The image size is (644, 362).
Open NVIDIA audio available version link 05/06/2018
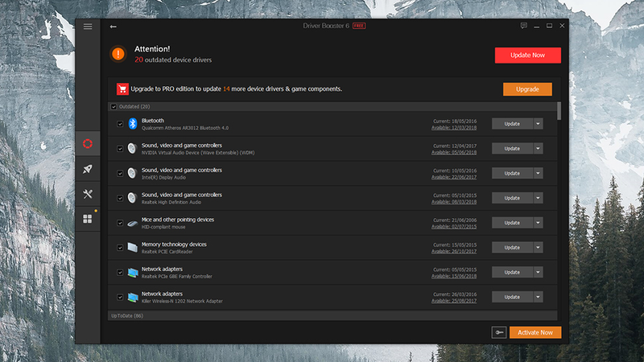coord(454,152)
